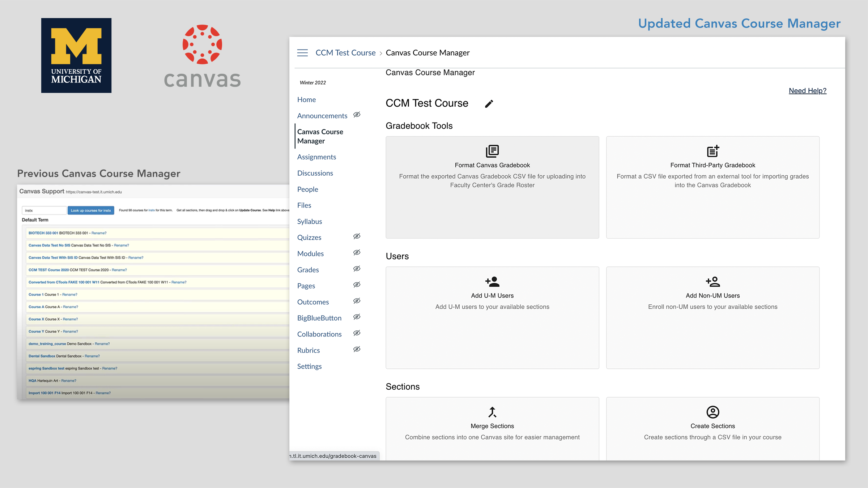The height and width of the screenshot is (488, 868).
Task: Select the Announcements menu item
Action: click(x=322, y=116)
